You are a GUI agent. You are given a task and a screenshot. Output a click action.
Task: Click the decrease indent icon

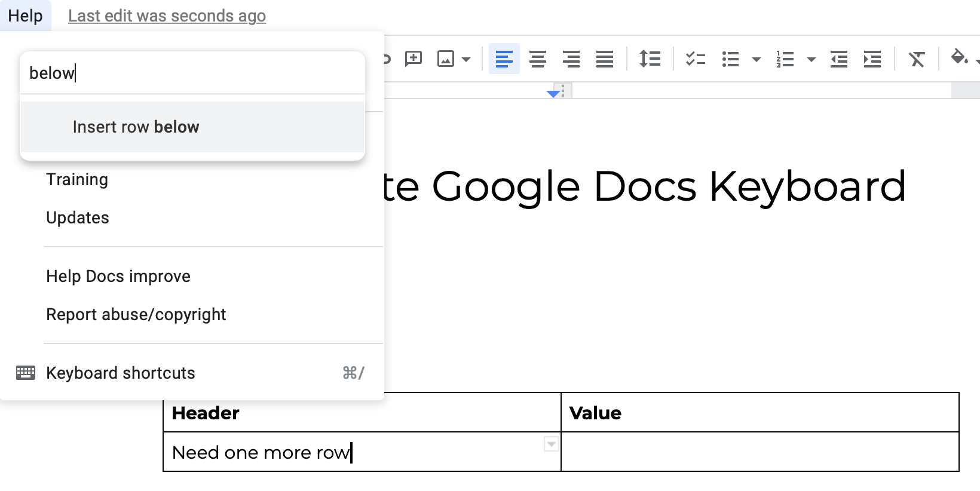pos(839,59)
